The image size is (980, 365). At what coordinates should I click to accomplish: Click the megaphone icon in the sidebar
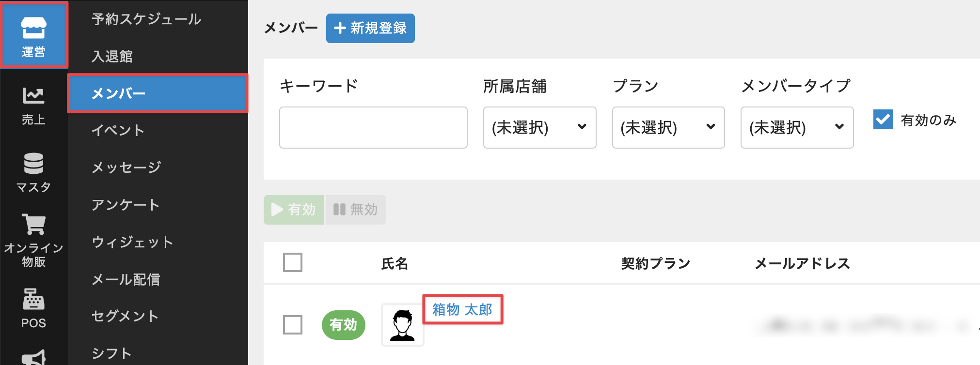(x=33, y=358)
